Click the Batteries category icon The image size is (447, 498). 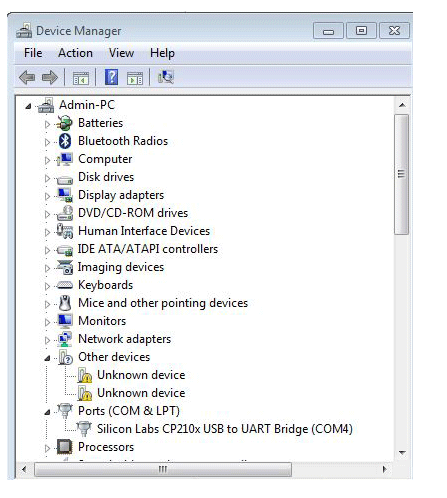(64, 123)
